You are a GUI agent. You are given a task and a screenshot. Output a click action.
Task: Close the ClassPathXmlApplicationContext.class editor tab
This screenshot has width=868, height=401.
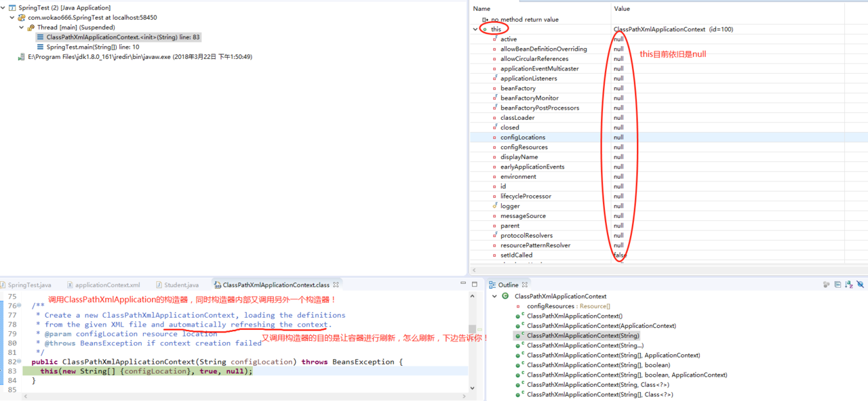[x=336, y=285]
